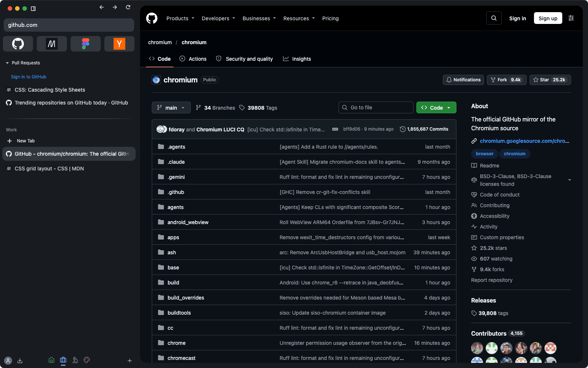Open the pinned Y Combinator favorite tile
This screenshot has height=368, width=588.
(119, 44)
